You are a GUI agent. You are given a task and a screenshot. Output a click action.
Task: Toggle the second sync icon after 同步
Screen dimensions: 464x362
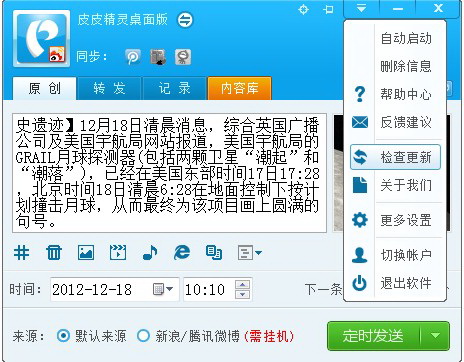click(158, 57)
